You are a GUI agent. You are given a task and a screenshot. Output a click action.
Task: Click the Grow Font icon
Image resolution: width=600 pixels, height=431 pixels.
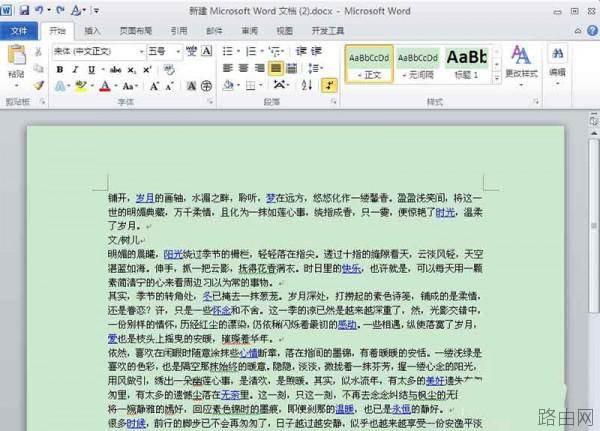[154, 86]
